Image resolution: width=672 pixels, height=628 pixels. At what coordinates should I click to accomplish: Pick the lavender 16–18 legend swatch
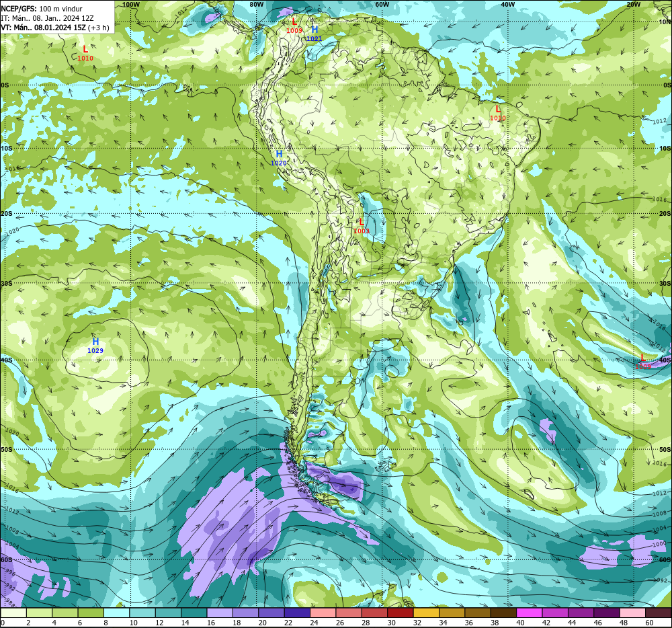pos(220,613)
